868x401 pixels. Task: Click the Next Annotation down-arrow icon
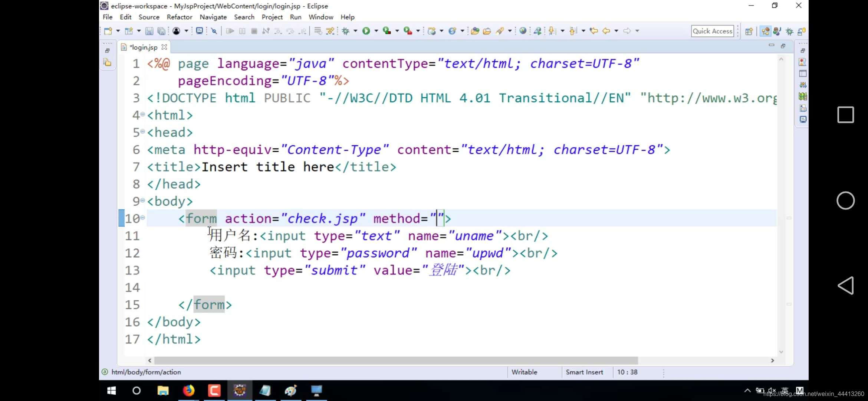[x=552, y=31]
